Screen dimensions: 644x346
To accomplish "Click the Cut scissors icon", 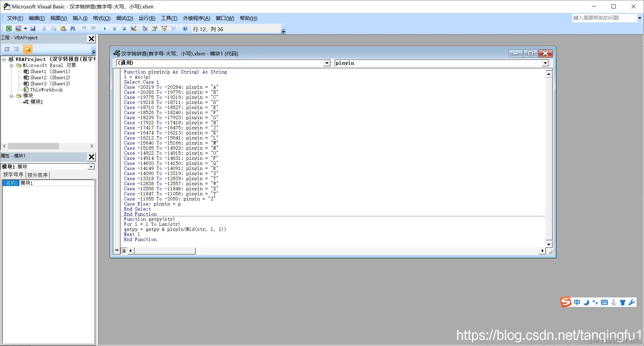I will pos(44,29).
